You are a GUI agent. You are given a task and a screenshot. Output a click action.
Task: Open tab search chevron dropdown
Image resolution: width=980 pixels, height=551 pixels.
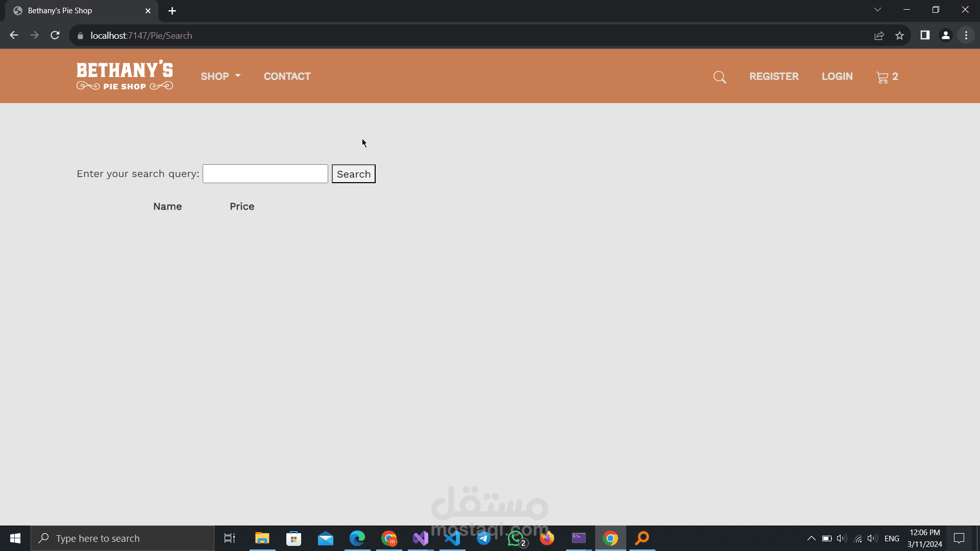877,10
